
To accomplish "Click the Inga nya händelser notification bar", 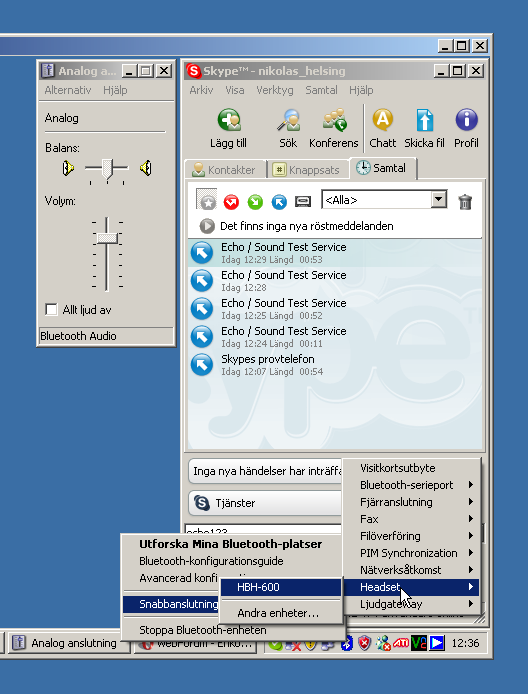I will click(x=266, y=471).
